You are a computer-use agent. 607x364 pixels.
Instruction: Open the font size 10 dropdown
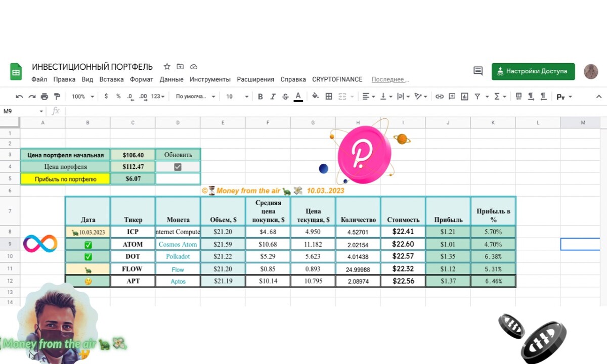coord(237,97)
